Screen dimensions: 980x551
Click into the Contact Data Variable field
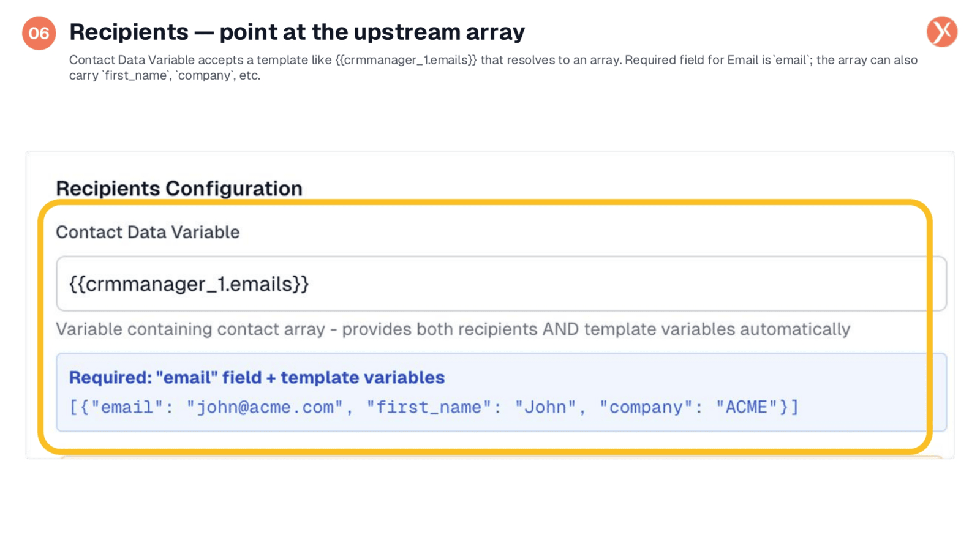click(501, 283)
